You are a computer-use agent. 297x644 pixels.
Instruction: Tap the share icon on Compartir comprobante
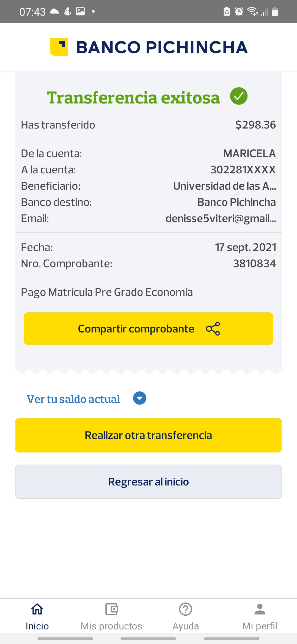pos(213,329)
